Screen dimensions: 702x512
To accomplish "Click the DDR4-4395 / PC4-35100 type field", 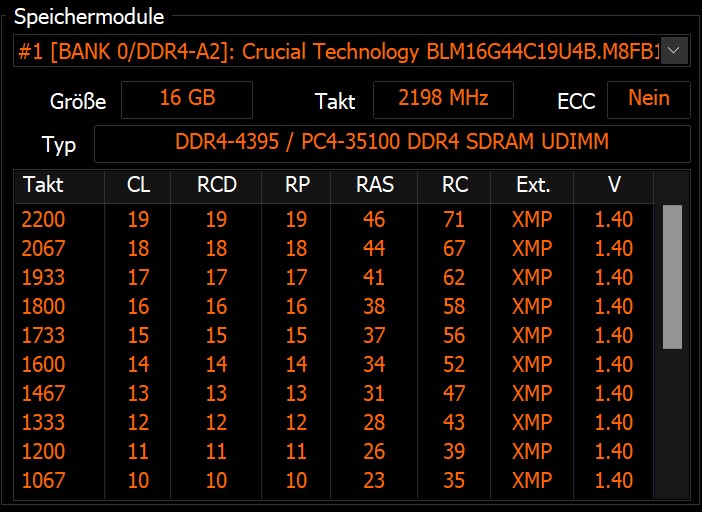I will pyautogui.click(x=392, y=144).
